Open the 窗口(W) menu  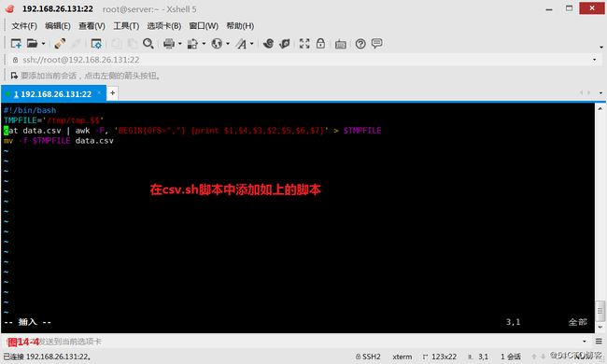204,26
